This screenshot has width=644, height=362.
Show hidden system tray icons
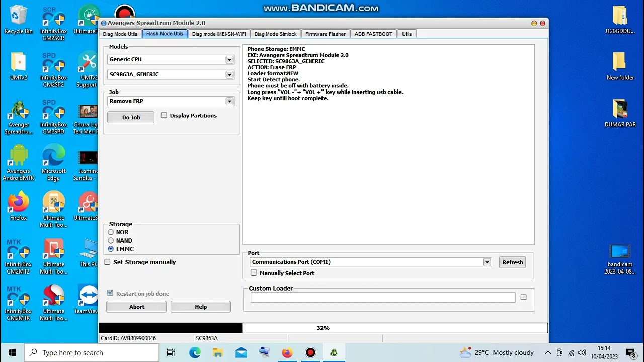coord(547,353)
